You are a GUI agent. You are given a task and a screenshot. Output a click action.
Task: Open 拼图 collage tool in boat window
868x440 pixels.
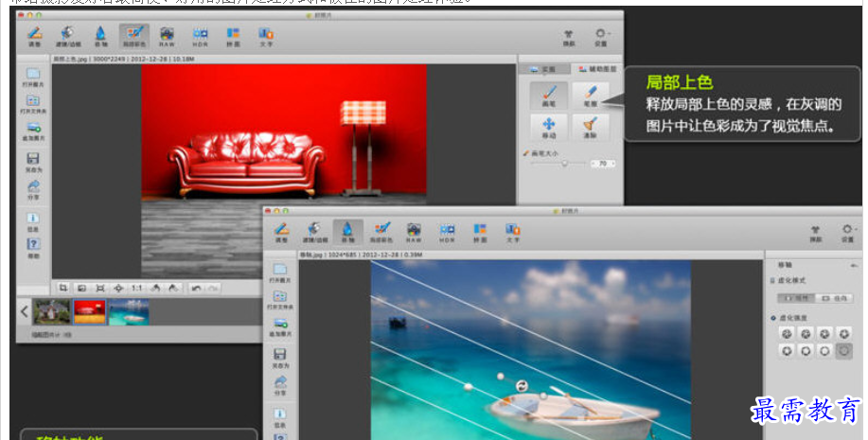[480, 233]
